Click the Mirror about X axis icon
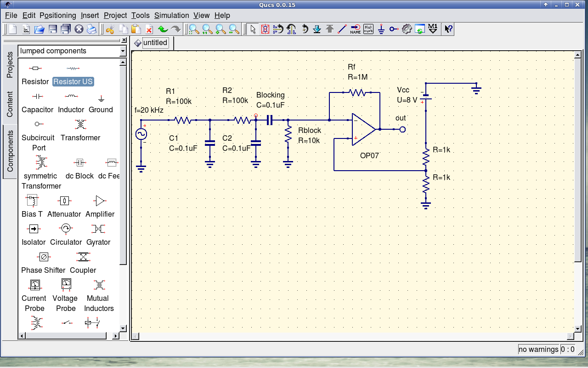The image size is (588, 368). (x=277, y=29)
